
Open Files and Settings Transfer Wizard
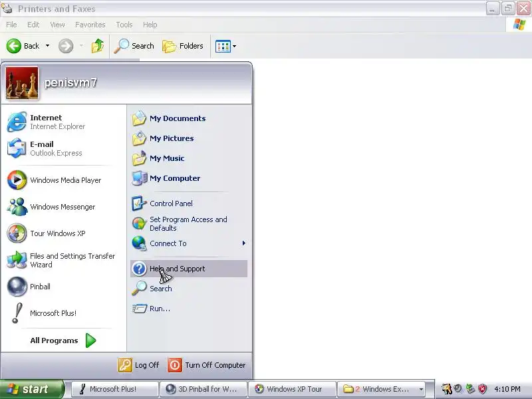[63, 260]
